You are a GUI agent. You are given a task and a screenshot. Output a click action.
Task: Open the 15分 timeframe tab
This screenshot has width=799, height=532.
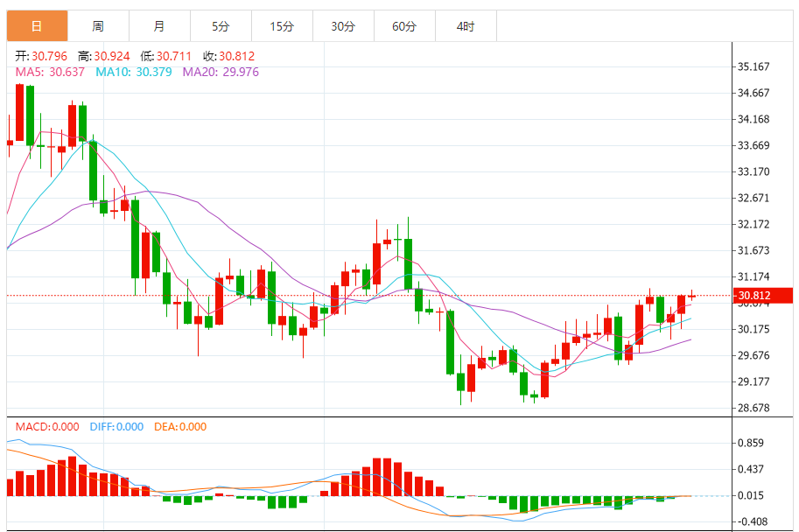(x=282, y=26)
